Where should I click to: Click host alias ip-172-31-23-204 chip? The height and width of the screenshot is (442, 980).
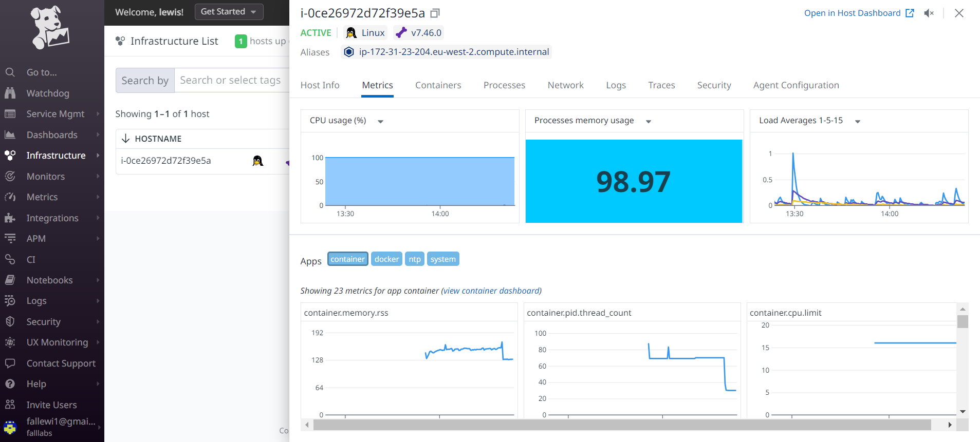pyautogui.click(x=446, y=52)
